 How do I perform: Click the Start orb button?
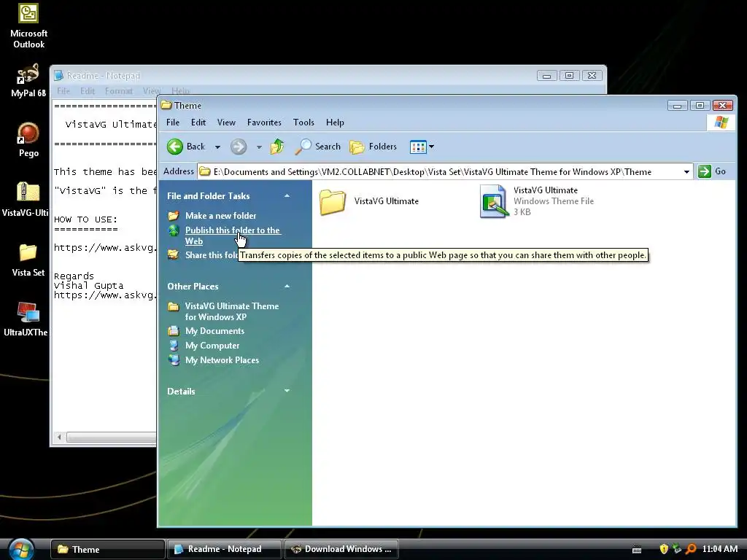(x=21, y=549)
